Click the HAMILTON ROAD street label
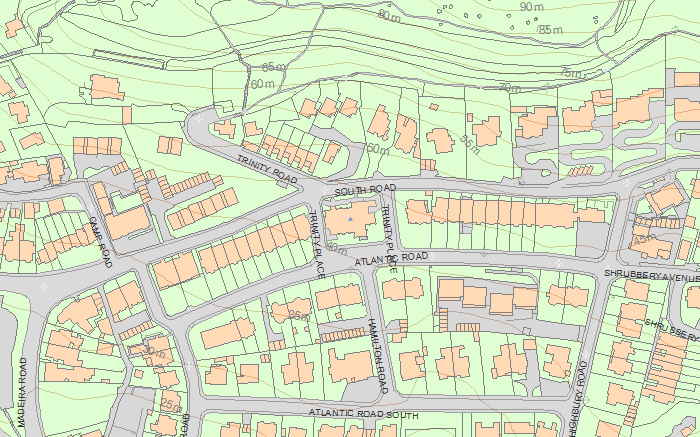Viewport: 700px width, 437px height. (378, 356)
